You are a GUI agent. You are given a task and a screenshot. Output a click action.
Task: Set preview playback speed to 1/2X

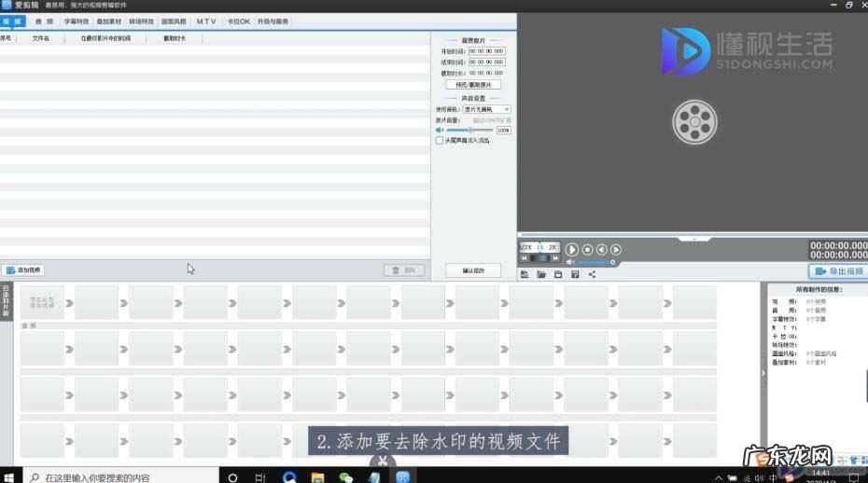(525, 247)
